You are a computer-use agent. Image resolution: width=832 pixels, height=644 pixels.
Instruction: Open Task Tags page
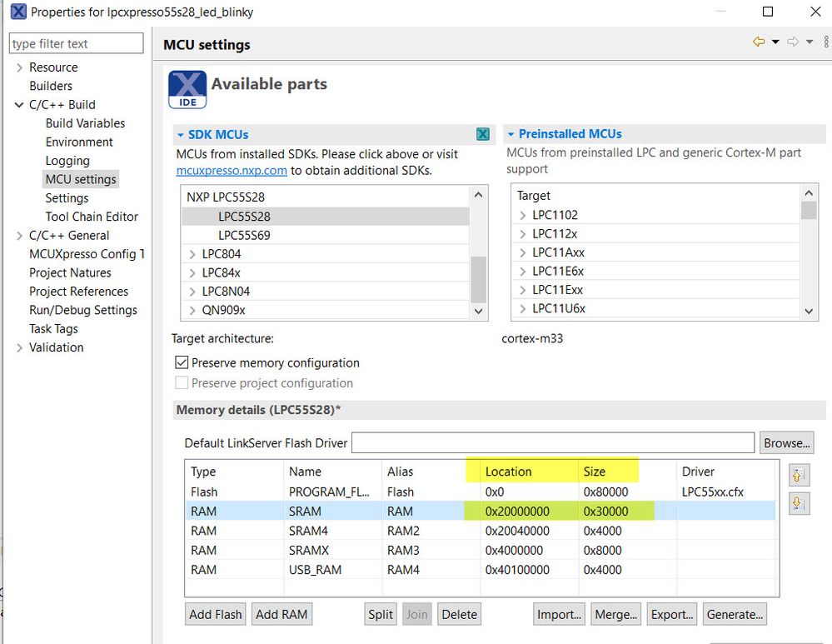point(53,328)
